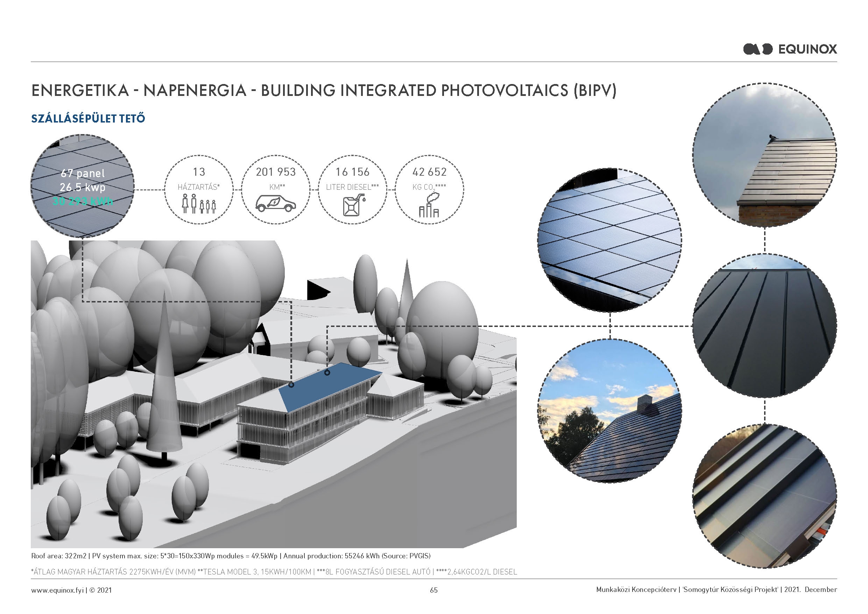The width and height of the screenshot is (868, 614).
Task: Select the sunset sky solar roof photo
Action: [609, 411]
